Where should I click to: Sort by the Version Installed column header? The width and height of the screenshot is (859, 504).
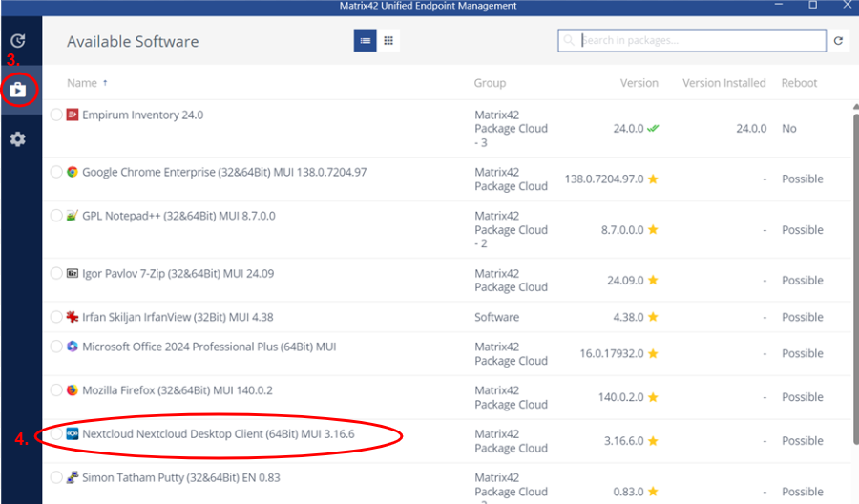click(x=724, y=83)
